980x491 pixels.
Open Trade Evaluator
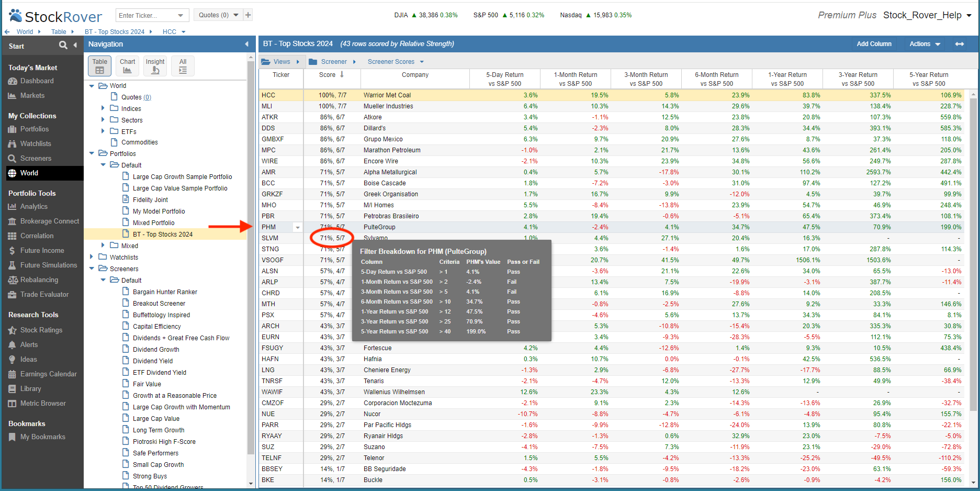point(44,295)
